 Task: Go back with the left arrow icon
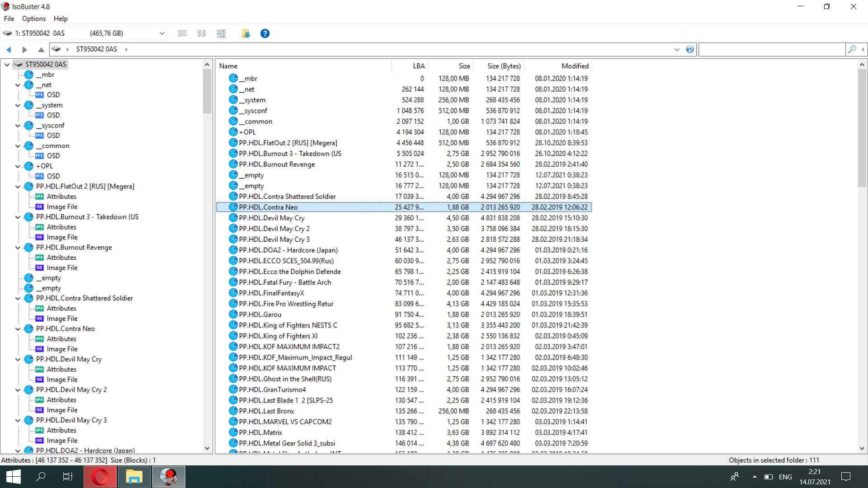coord(9,49)
